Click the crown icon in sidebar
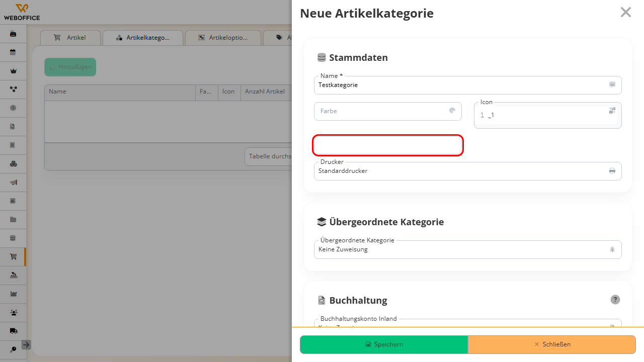644x362 pixels. pyautogui.click(x=13, y=71)
